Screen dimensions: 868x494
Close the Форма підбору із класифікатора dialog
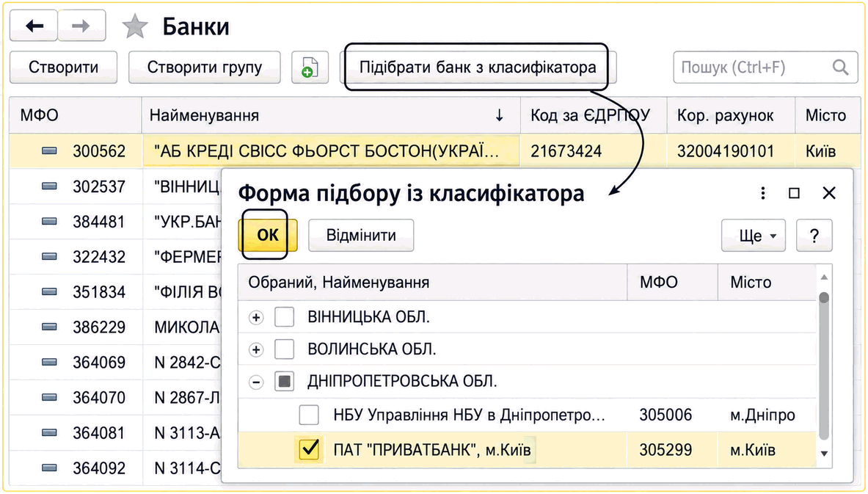pos(828,193)
